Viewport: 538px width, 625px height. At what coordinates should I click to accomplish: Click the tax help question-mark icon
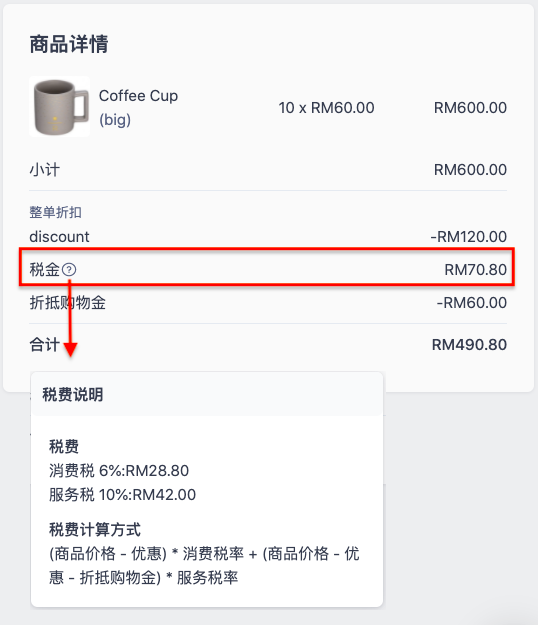click(x=69, y=270)
